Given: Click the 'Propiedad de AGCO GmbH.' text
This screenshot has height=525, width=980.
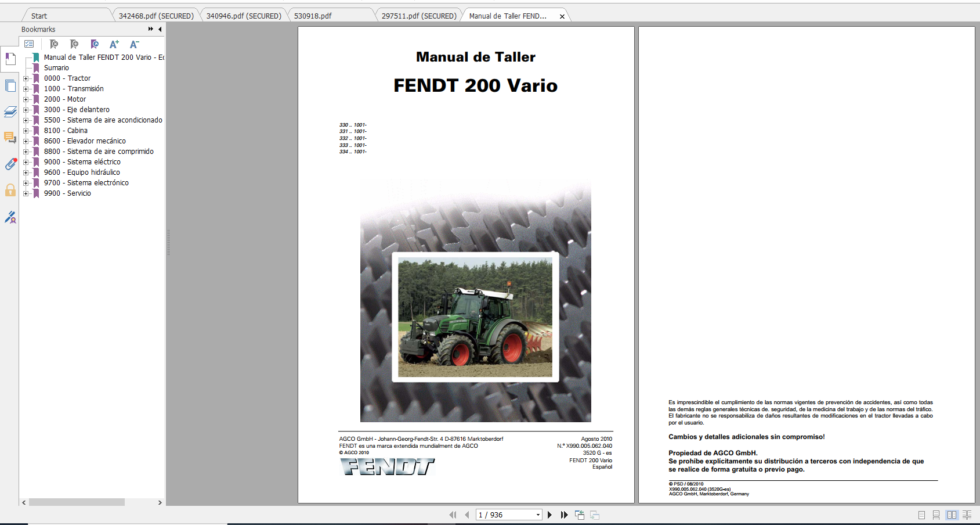Looking at the screenshot, I should pos(713,453).
